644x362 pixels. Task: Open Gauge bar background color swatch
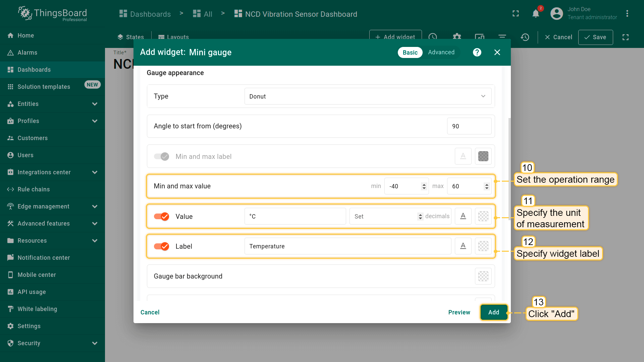click(x=483, y=276)
